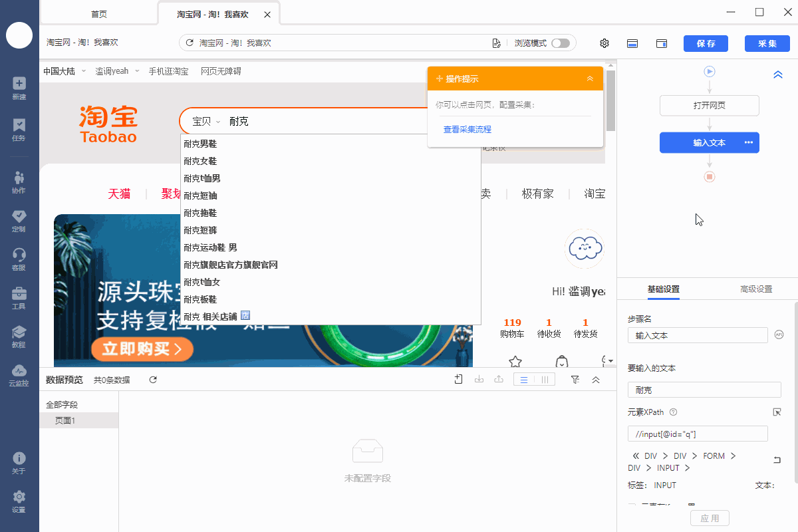The width and height of the screenshot is (798, 532).
Task: Click the XPath breadcrumb back double chevron
Action: 636,456
